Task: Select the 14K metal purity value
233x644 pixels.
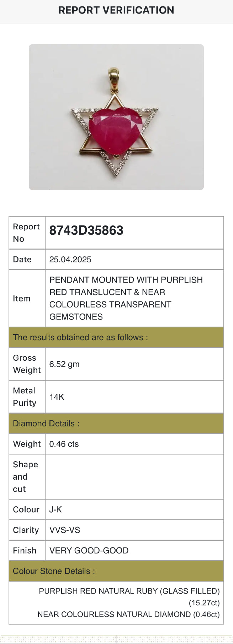Action: pyautogui.click(x=57, y=397)
